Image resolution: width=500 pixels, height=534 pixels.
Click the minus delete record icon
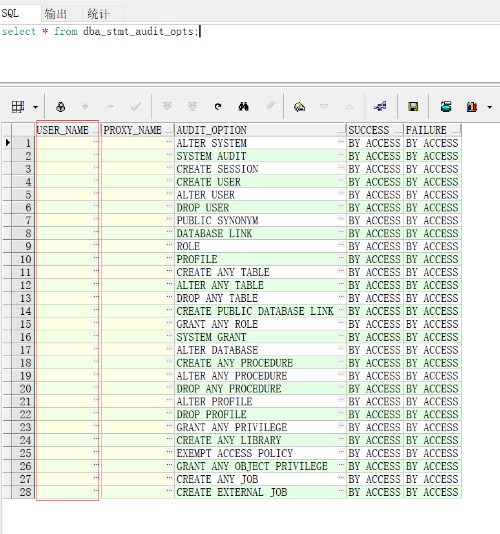pos(110,107)
